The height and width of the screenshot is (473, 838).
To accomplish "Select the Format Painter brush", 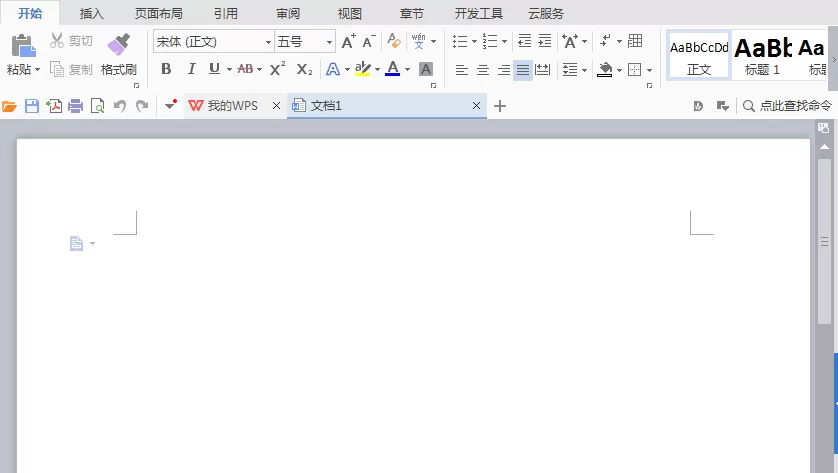I will pyautogui.click(x=119, y=44).
